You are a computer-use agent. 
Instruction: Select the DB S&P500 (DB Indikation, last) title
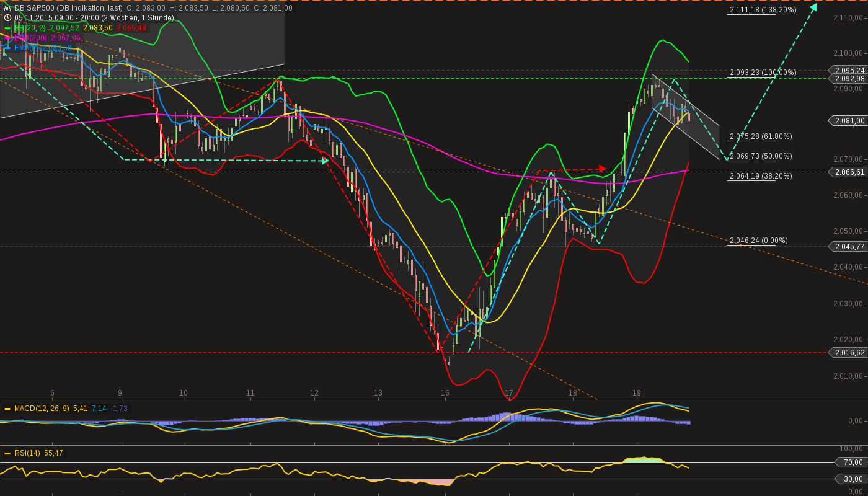[68, 8]
